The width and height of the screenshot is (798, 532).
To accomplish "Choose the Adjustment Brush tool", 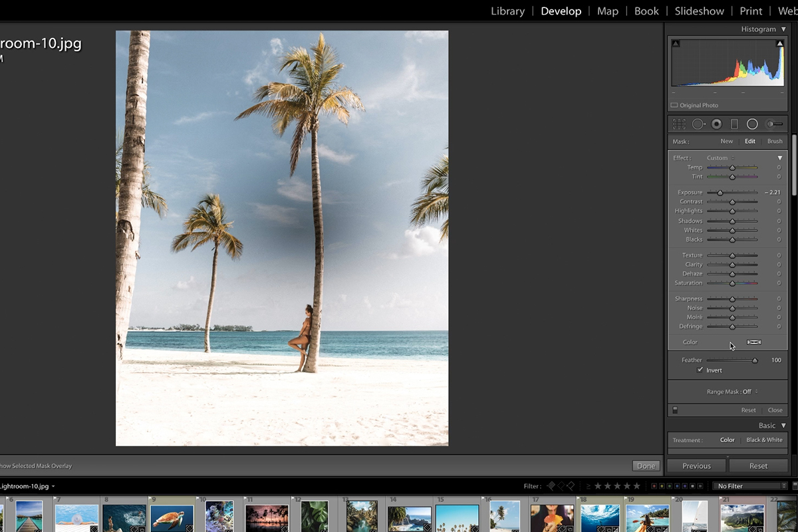I will [x=773, y=124].
